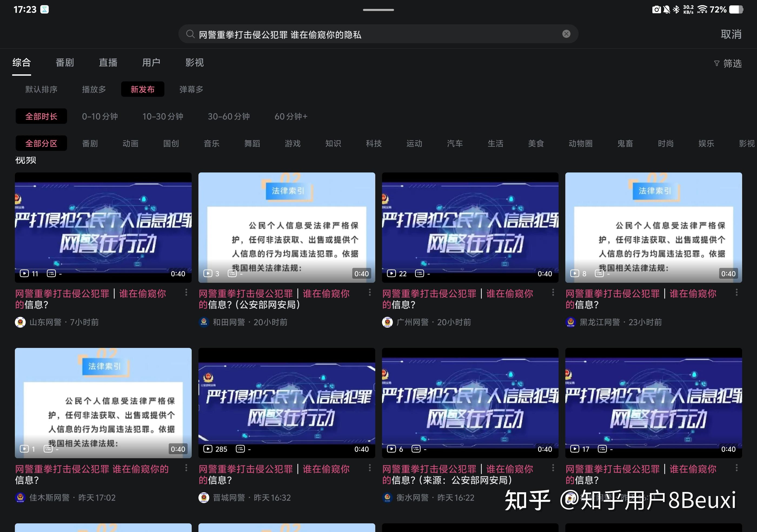Click 山东网警 avatar icon
The image size is (757, 532).
[21, 322]
